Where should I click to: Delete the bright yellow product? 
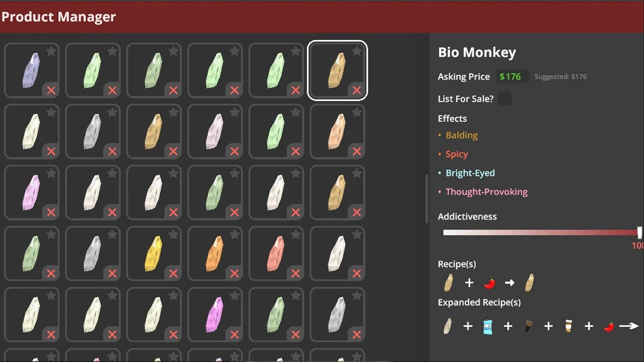click(x=173, y=273)
